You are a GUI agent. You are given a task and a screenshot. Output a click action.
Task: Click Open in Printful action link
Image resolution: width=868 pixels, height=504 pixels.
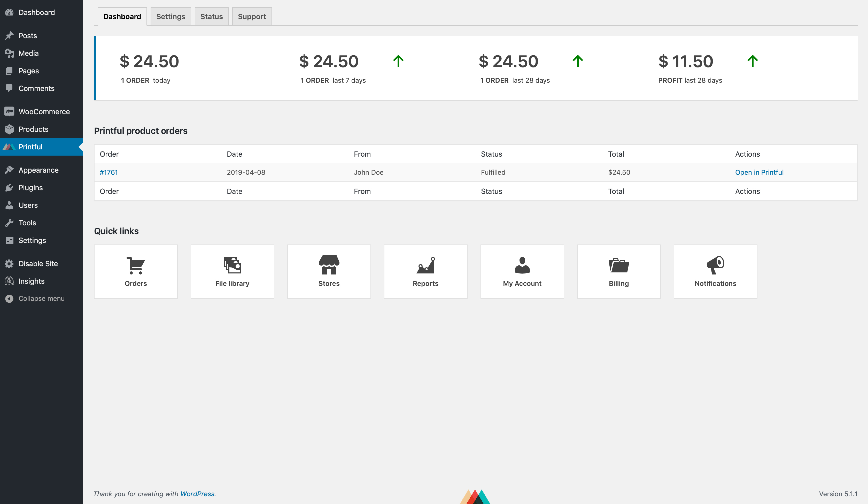(759, 172)
